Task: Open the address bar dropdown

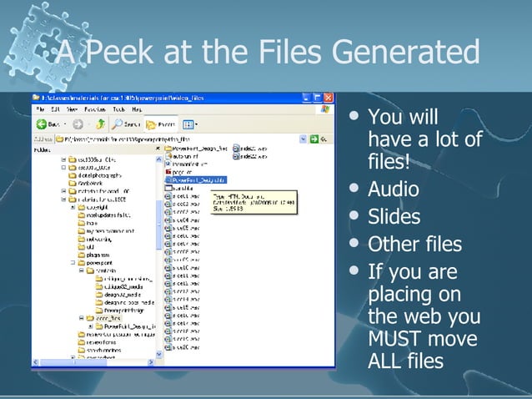Action: [303, 139]
